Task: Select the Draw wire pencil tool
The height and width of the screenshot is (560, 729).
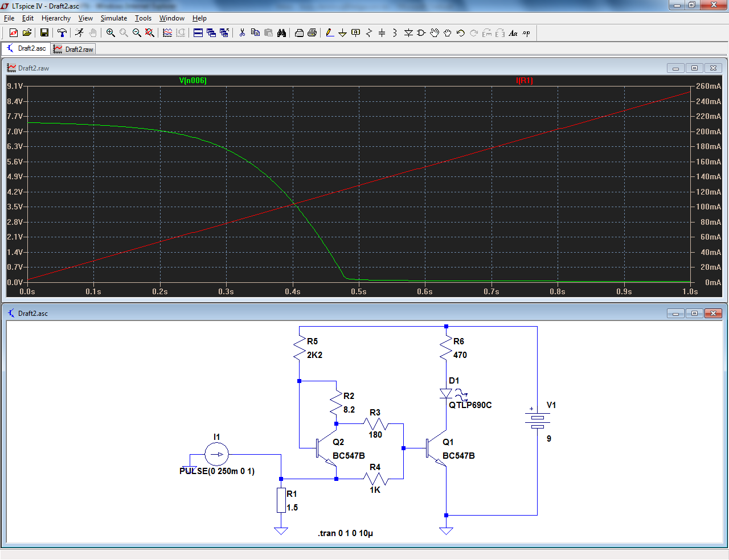Action: (330, 33)
